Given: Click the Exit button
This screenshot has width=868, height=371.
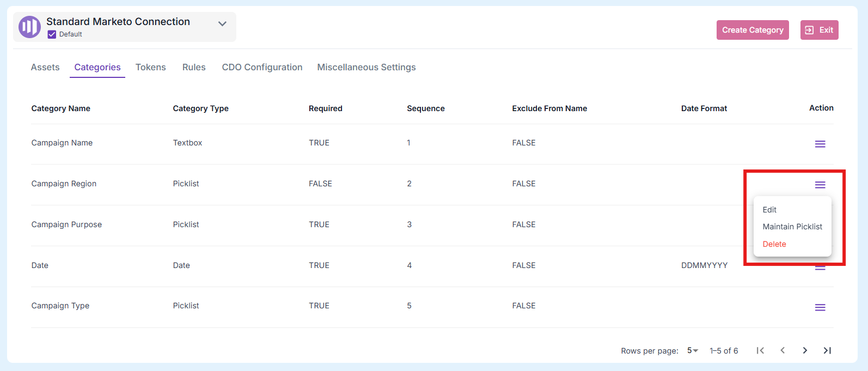Looking at the screenshot, I should pos(819,30).
